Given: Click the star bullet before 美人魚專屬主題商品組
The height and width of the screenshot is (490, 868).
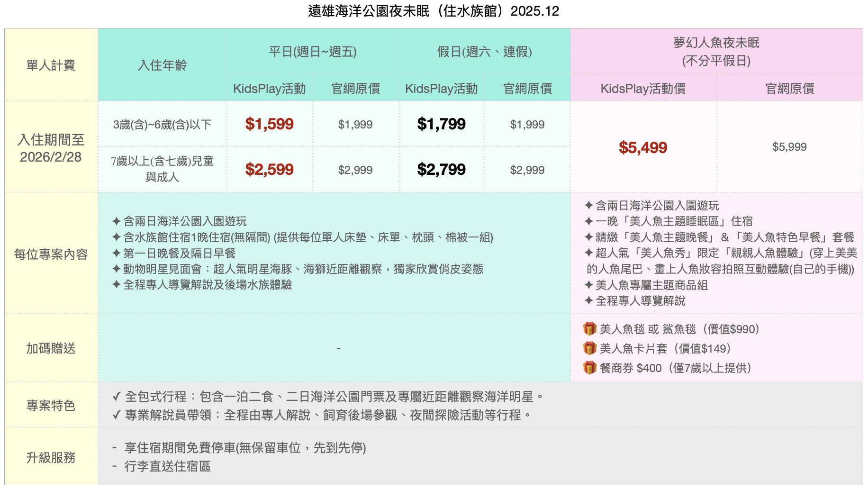Looking at the screenshot, I should click(x=588, y=285).
